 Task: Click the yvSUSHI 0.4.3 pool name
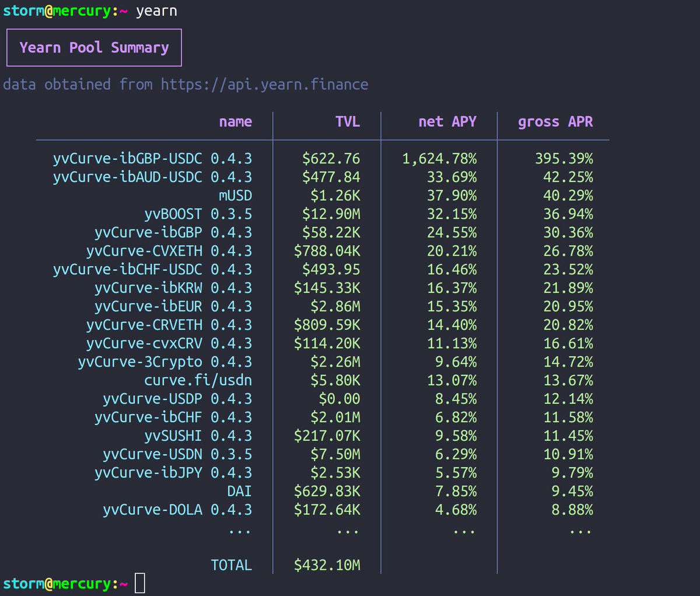point(198,436)
